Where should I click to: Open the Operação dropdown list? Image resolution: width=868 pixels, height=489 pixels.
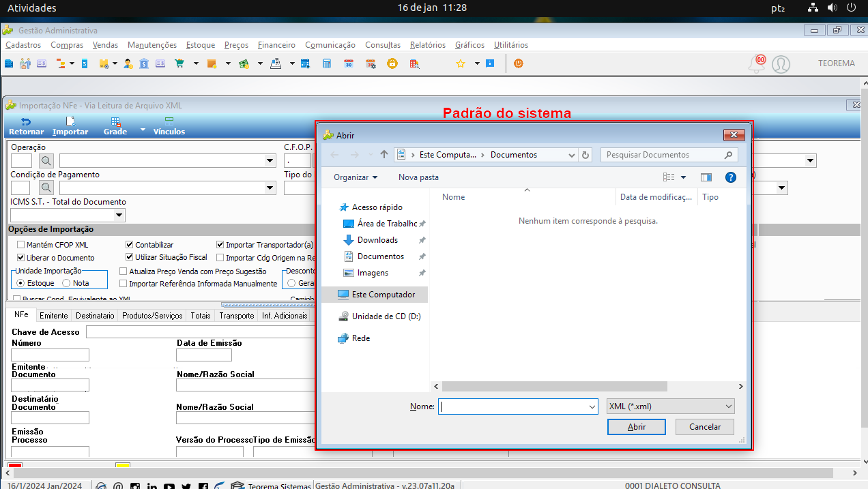click(270, 161)
